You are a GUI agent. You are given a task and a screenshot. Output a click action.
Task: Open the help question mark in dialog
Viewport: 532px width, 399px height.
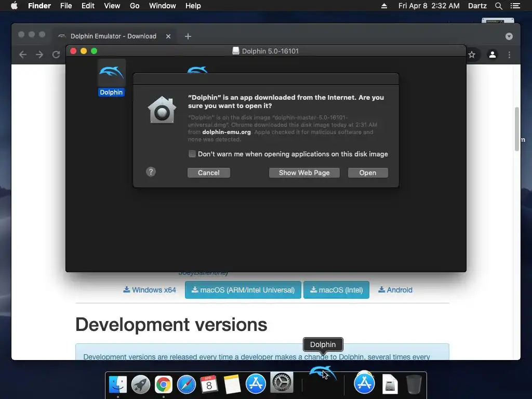pos(151,171)
